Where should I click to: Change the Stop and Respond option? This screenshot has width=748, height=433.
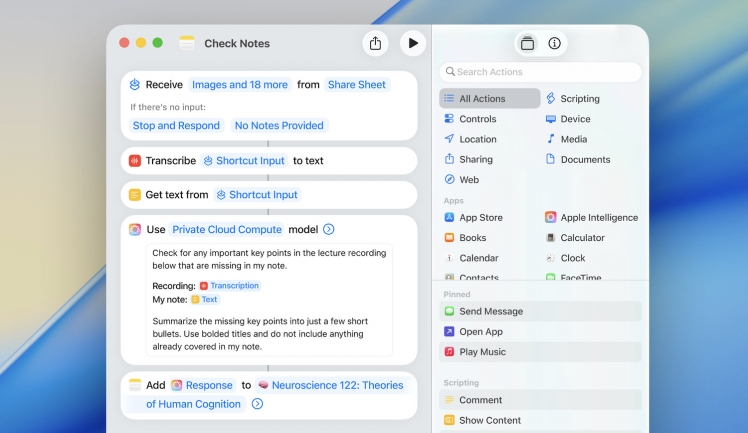pos(176,126)
